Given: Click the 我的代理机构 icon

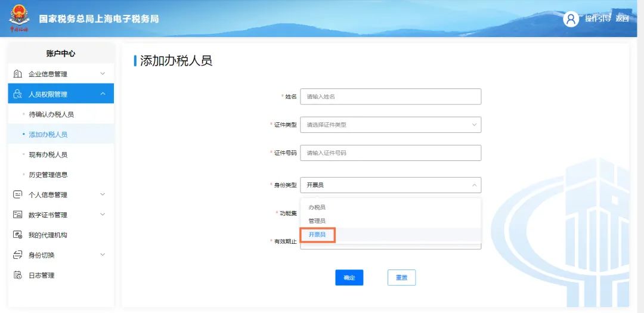Looking at the screenshot, I should click(18, 234).
